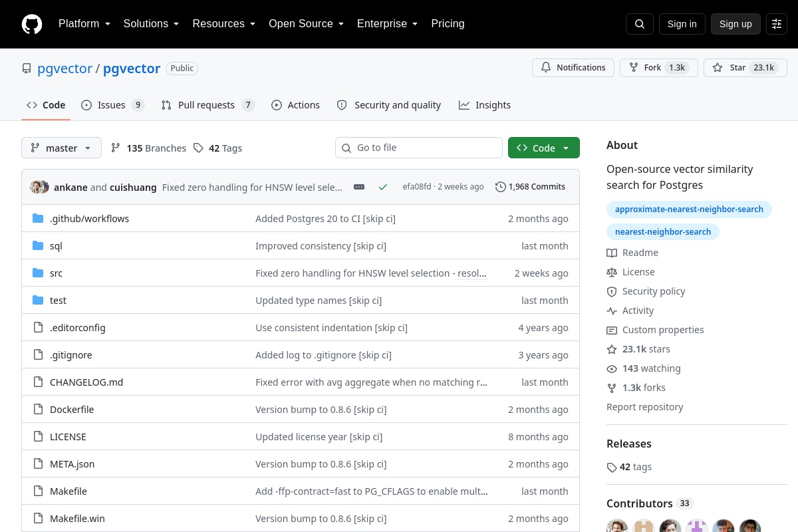
Task: Open the CHANGELOG.md file
Action: (x=86, y=382)
